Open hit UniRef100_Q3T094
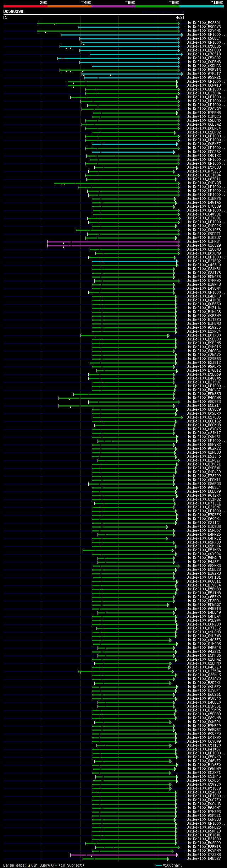This screenshot has width=227, height=868. click(x=204, y=175)
